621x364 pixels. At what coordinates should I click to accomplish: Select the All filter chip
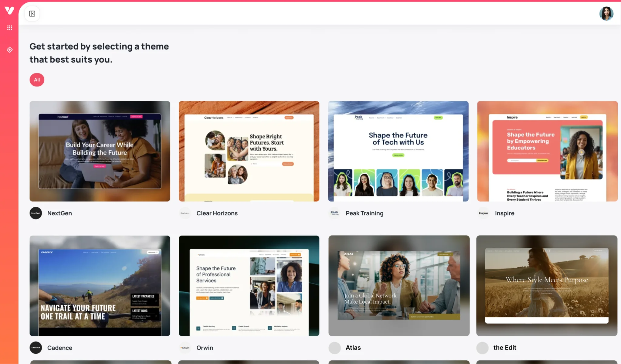click(x=37, y=80)
